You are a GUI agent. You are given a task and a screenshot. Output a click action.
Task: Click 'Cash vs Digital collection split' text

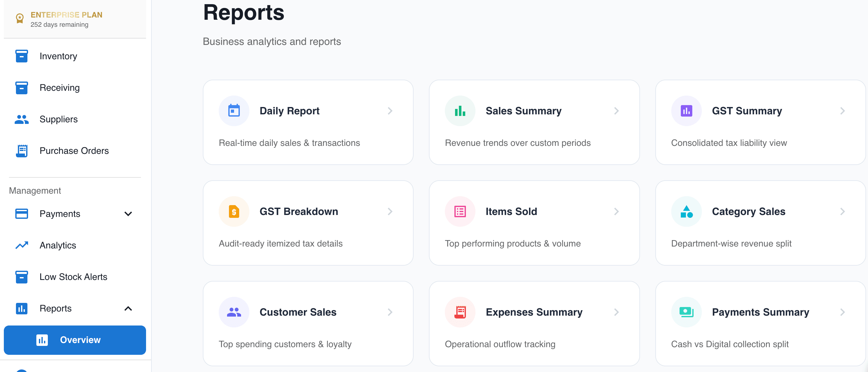coord(730,344)
